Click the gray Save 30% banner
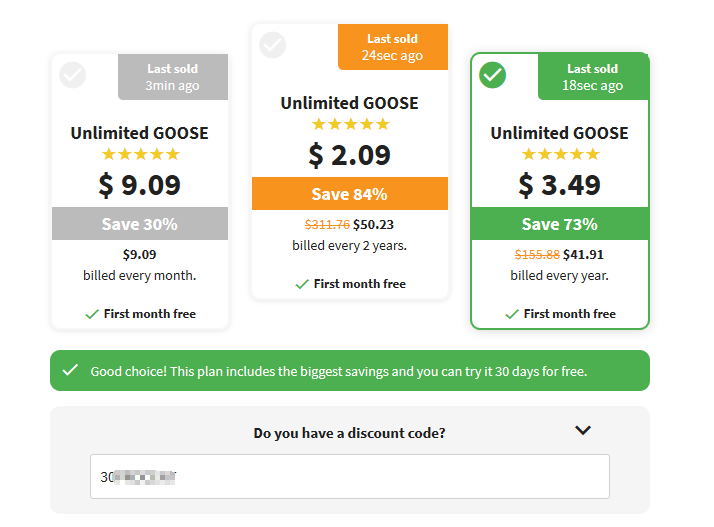The width and height of the screenshot is (714, 527). [x=140, y=224]
